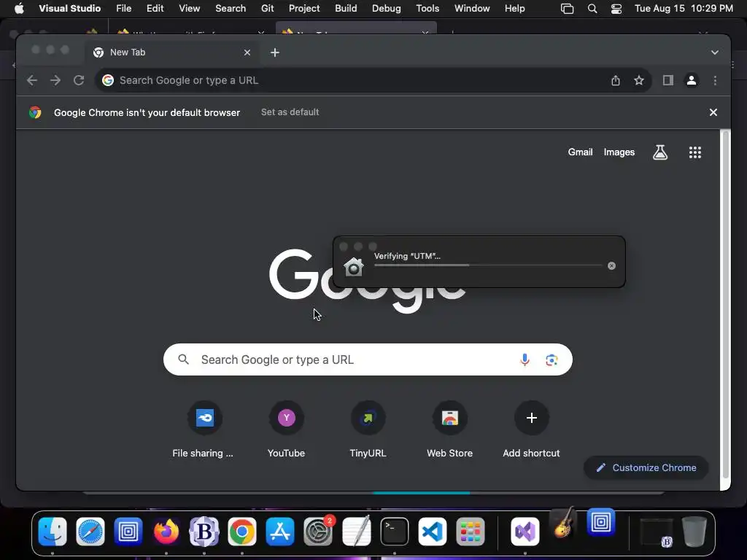Open Finder from the Dock
Image resolution: width=747 pixels, height=560 pixels.
(53, 532)
